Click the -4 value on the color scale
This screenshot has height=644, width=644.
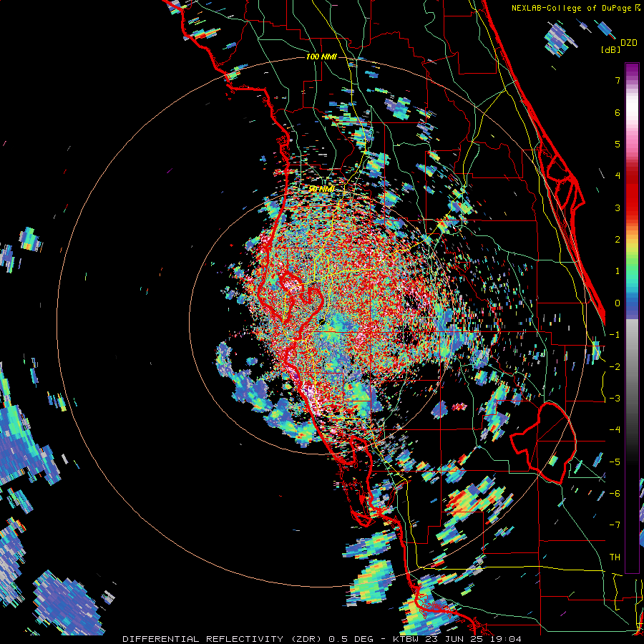(615, 430)
